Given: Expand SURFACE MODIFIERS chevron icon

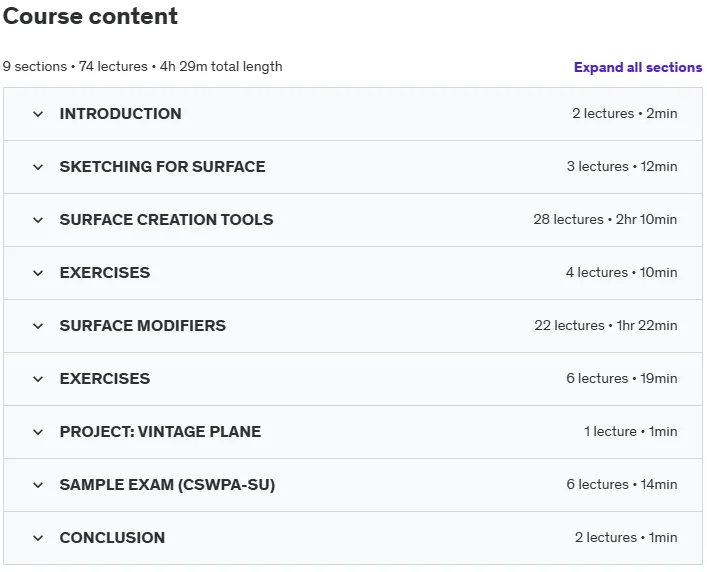Looking at the screenshot, I should [38, 326].
